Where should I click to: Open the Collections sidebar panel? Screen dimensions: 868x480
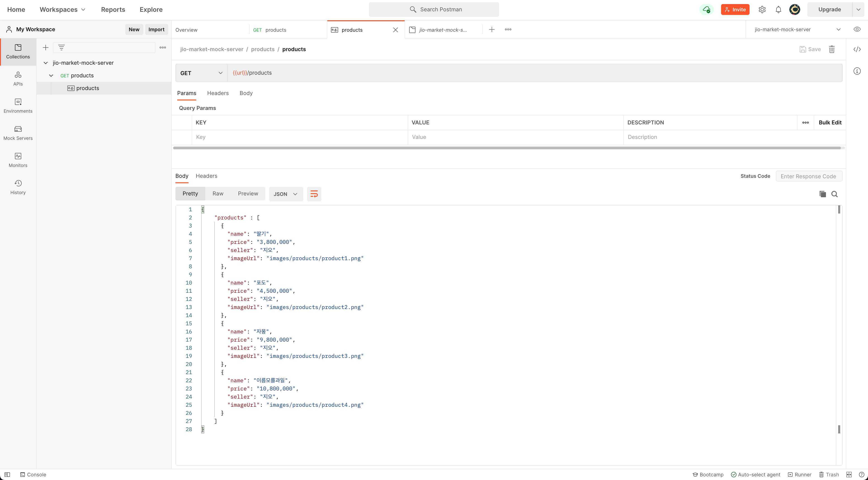[x=18, y=52]
